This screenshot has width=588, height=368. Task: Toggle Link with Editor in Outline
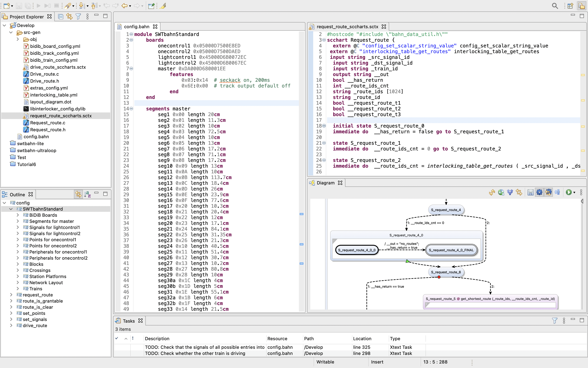[x=78, y=194]
